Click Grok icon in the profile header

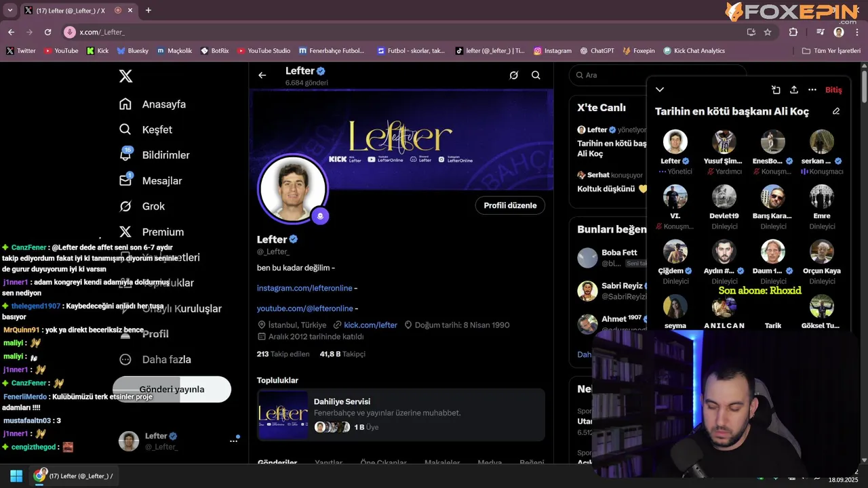[x=514, y=75]
